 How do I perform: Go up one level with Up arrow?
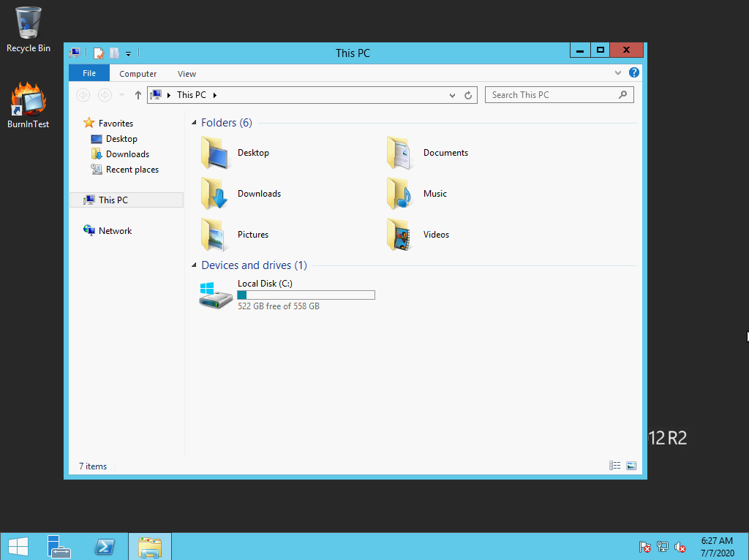coord(138,95)
